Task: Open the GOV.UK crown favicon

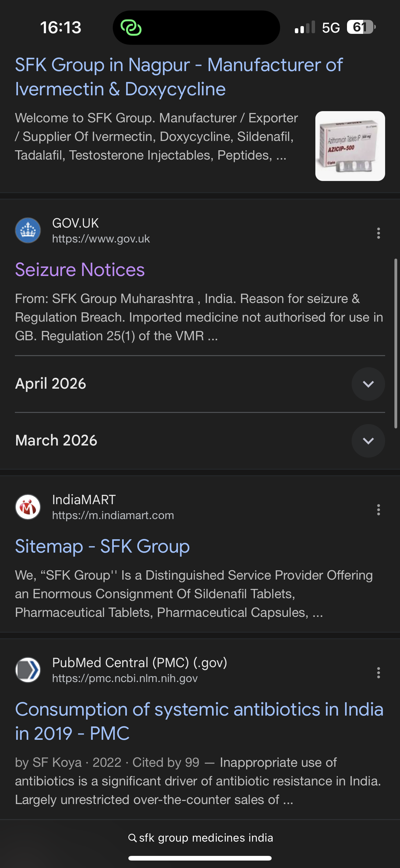Action: (x=28, y=230)
